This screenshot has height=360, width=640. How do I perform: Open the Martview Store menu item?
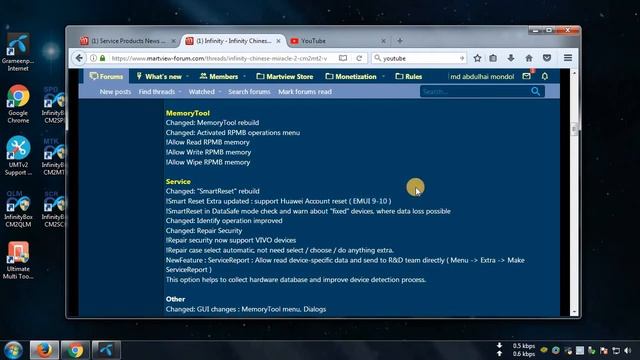(284, 76)
